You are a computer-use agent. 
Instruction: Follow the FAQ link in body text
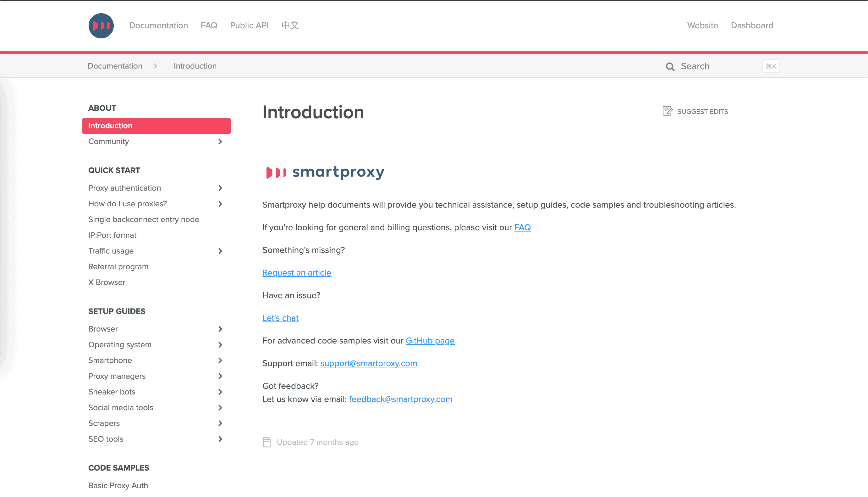[x=522, y=227]
